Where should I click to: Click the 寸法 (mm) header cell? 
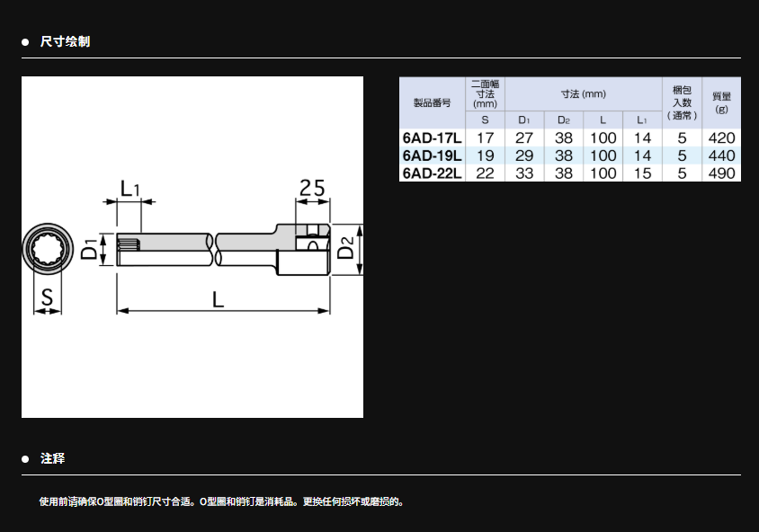(583, 93)
